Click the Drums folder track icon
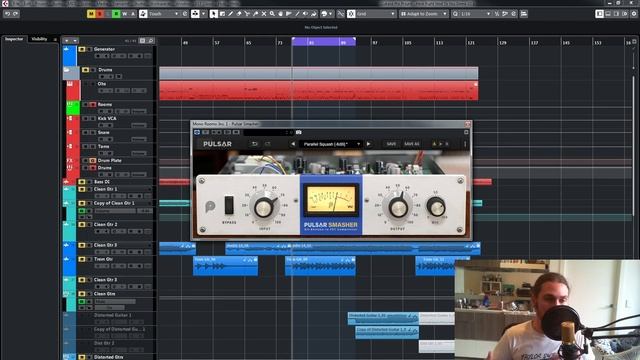The width and height of the screenshot is (640, 360). (x=67, y=70)
